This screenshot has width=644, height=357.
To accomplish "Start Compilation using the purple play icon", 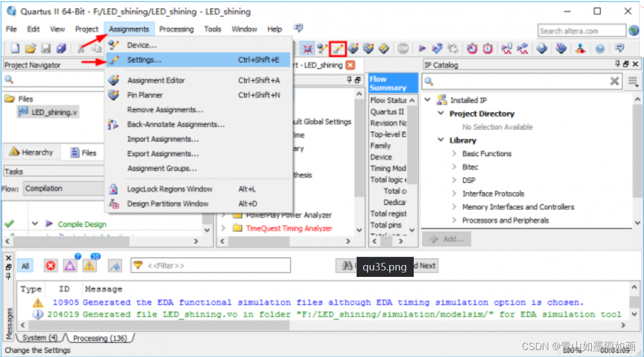I will (422, 48).
